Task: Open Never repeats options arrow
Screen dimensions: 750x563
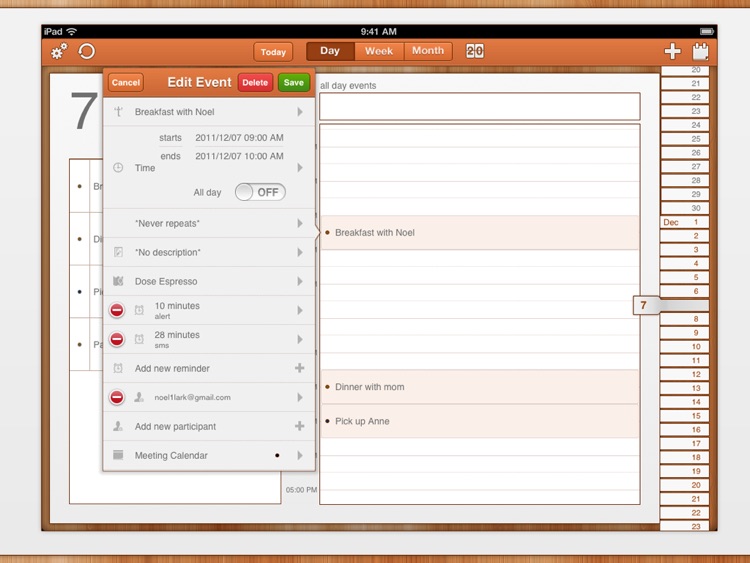Action: [x=300, y=223]
